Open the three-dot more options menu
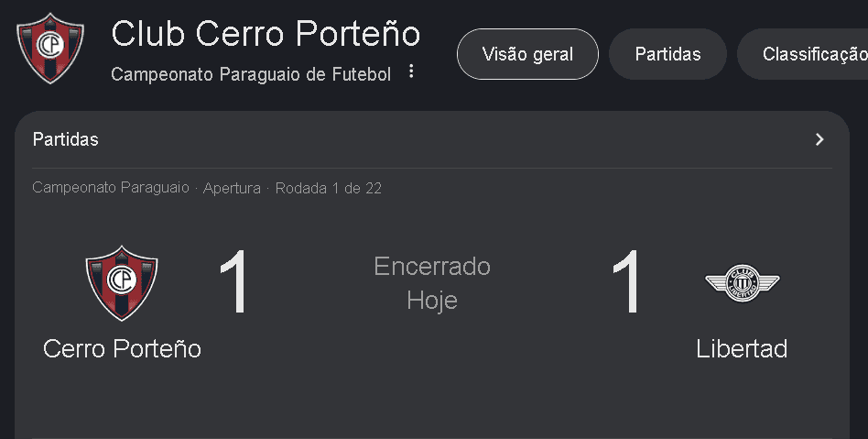Image resolution: width=868 pixels, height=439 pixels. tap(411, 71)
